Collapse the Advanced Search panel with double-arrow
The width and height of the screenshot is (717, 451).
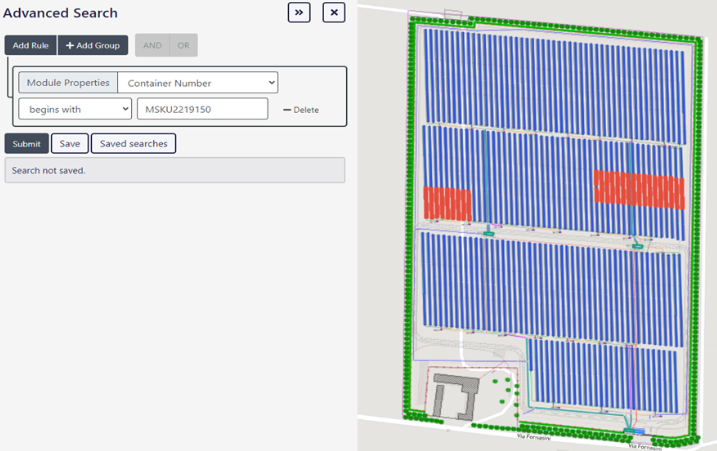pos(299,13)
